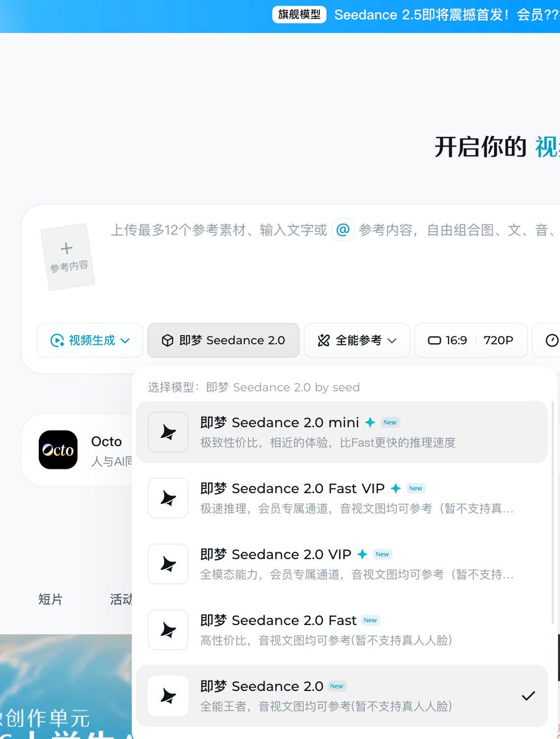
Task: Click the description 极致性价比，相近的体验
Action: click(x=328, y=443)
